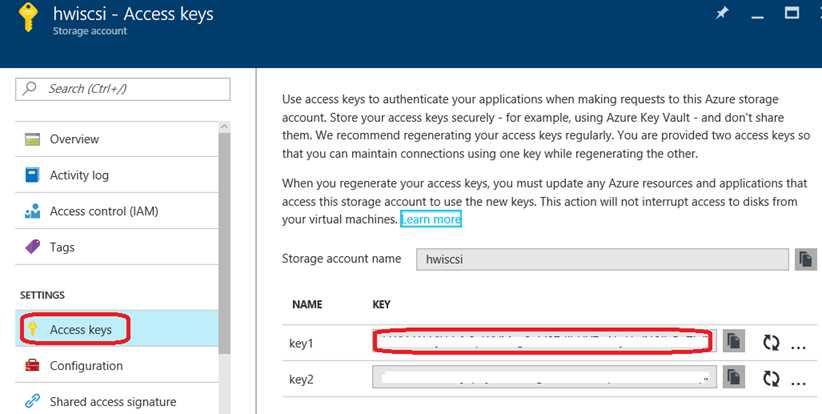Click the yellow key icon in header
Viewport: 822px width, 414px height.
coord(27,17)
